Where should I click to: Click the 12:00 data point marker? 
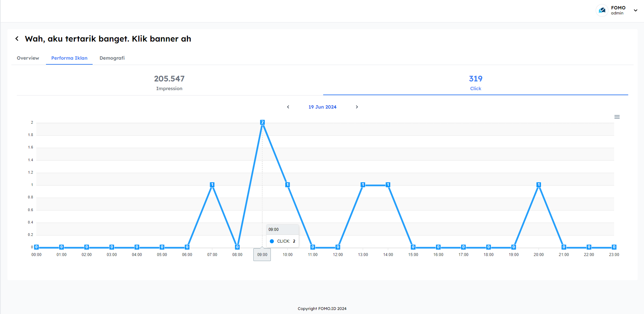point(338,247)
